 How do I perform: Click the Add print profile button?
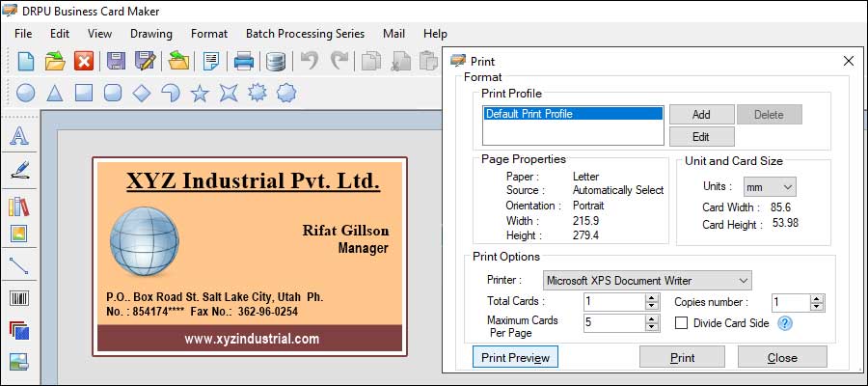click(x=701, y=114)
